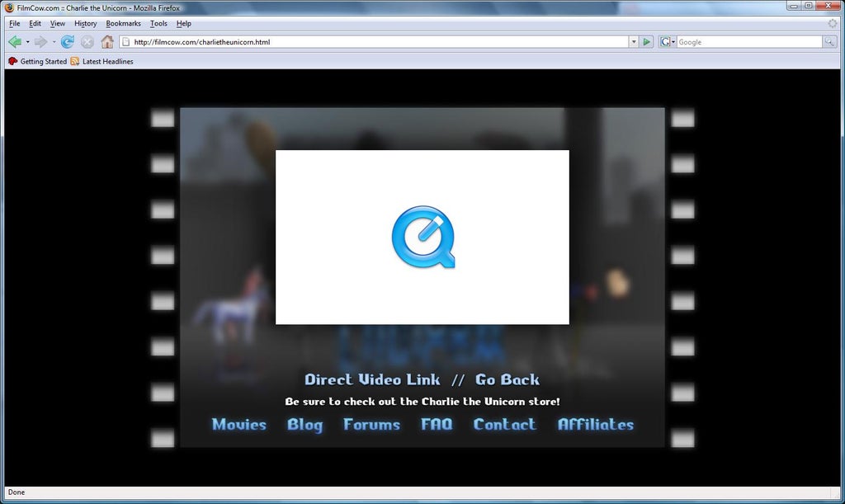Click the Getting Started bookmark icon

point(12,61)
